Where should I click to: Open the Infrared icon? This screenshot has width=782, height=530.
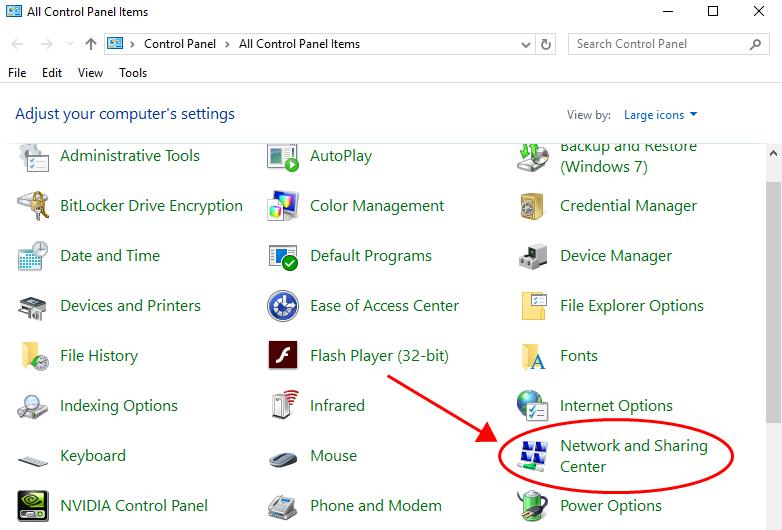click(x=285, y=404)
